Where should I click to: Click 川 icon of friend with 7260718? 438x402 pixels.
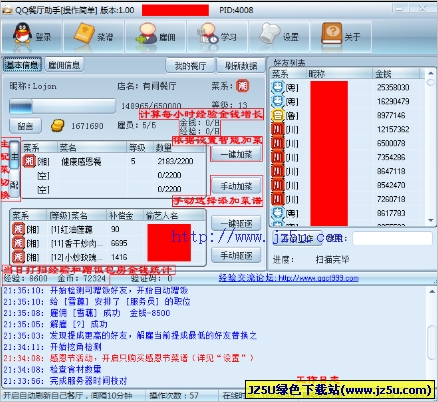point(277,199)
